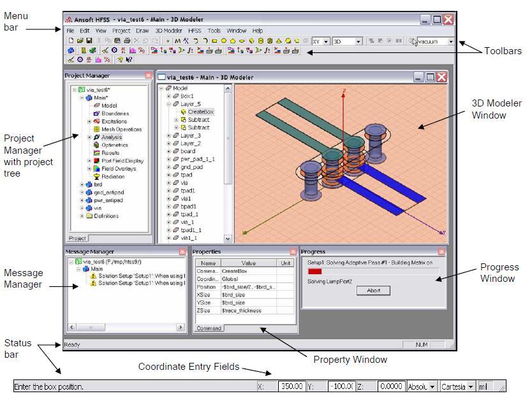The image size is (532, 396).
Task: Expand the Box1 node in model tree
Action: pyautogui.click(x=168, y=96)
